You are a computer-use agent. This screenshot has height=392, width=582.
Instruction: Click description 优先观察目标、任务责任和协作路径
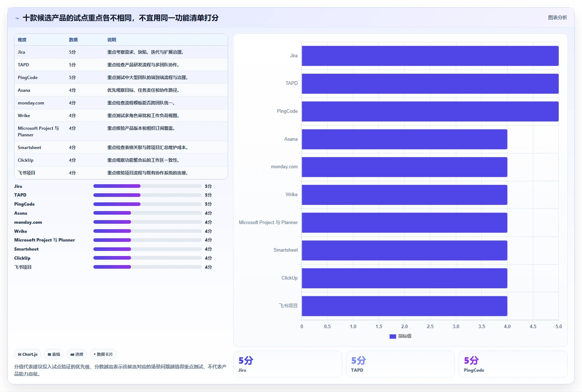tap(144, 90)
